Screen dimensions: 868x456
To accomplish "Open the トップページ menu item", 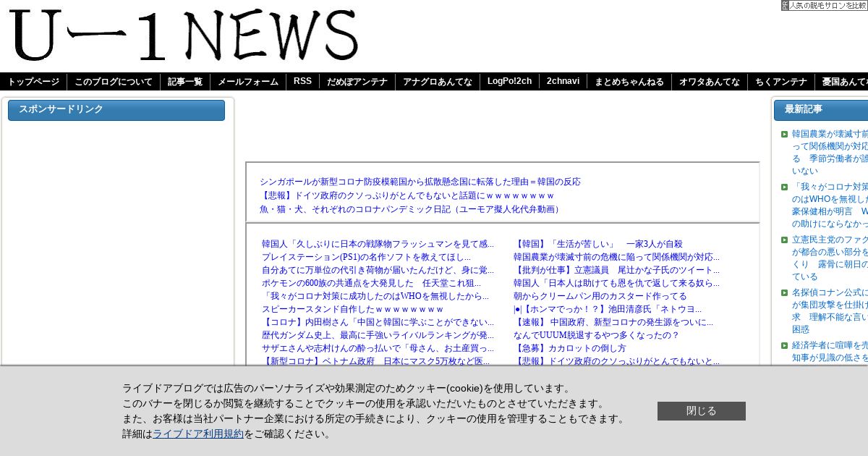I will click(x=33, y=82).
